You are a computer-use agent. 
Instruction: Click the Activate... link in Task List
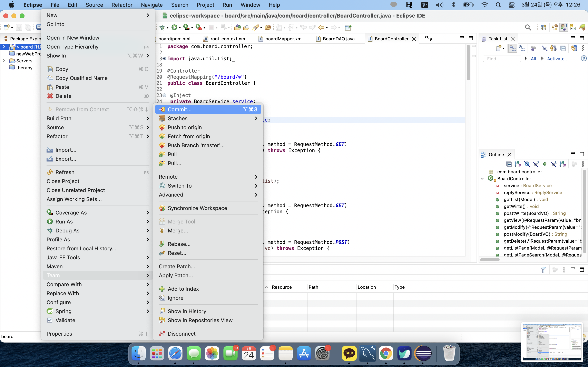coord(557,59)
